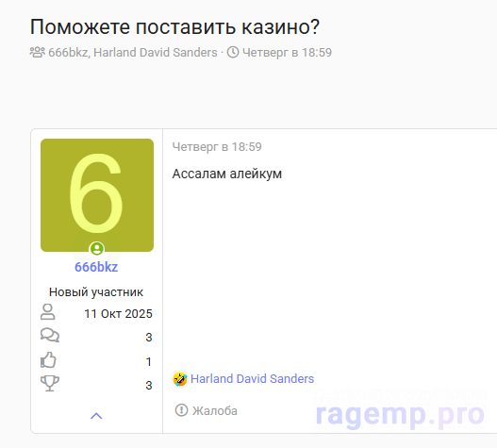Viewport: 497px width, 448px height.
Task: Click the trophy points value 3 beside trophy icon
Action: pyautogui.click(x=149, y=385)
